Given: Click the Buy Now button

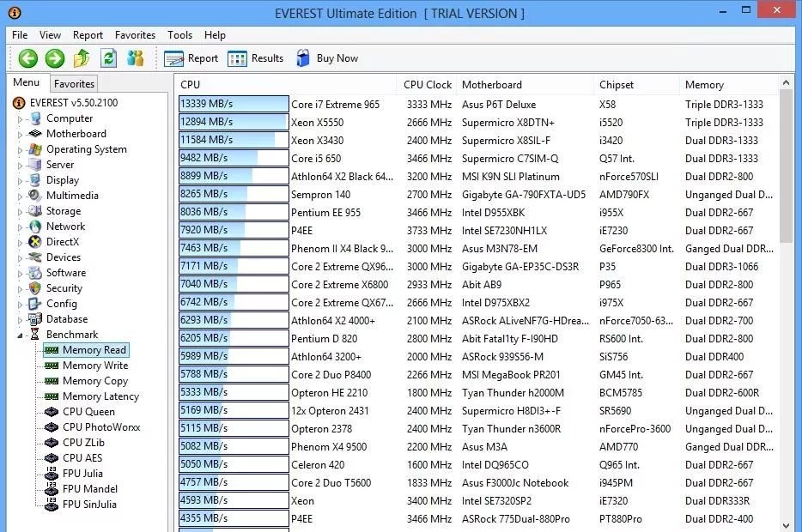Looking at the screenshot, I should [x=327, y=57].
